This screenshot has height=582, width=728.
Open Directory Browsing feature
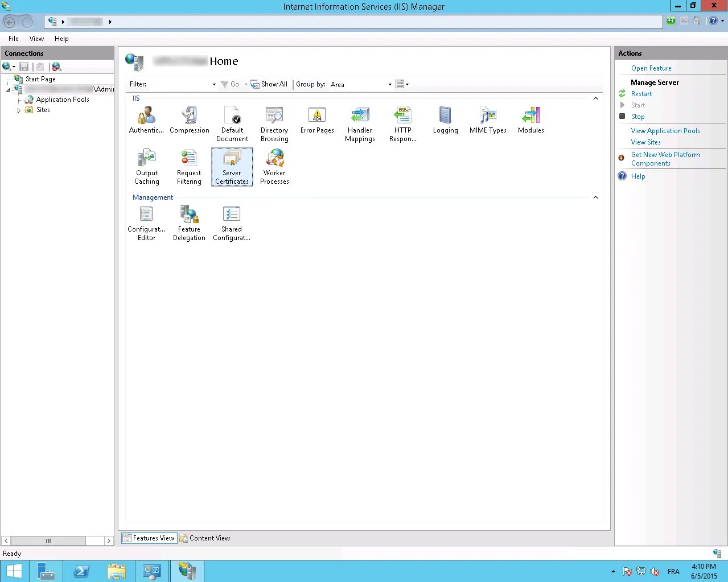point(274,124)
